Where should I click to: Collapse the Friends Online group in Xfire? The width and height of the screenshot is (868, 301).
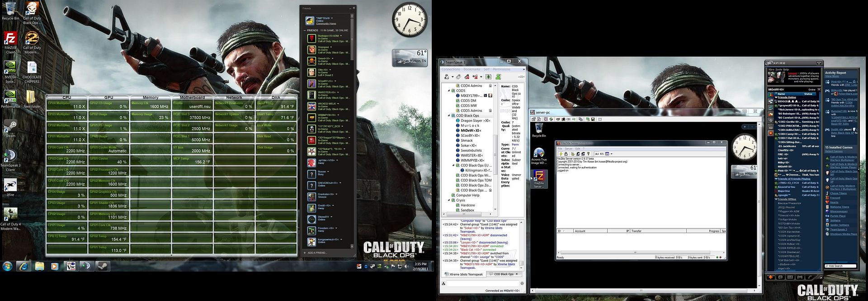tap(777, 97)
